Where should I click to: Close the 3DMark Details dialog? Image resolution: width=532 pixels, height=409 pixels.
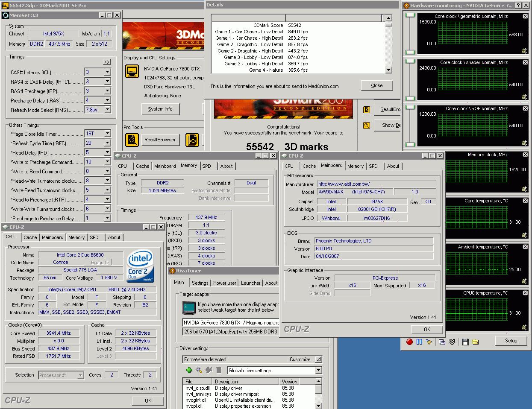376,85
